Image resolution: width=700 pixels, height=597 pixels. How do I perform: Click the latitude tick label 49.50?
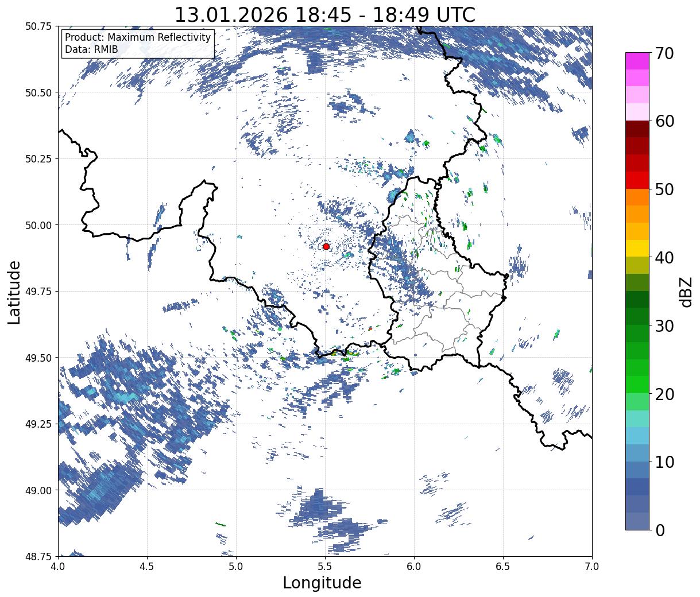click(x=38, y=358)
